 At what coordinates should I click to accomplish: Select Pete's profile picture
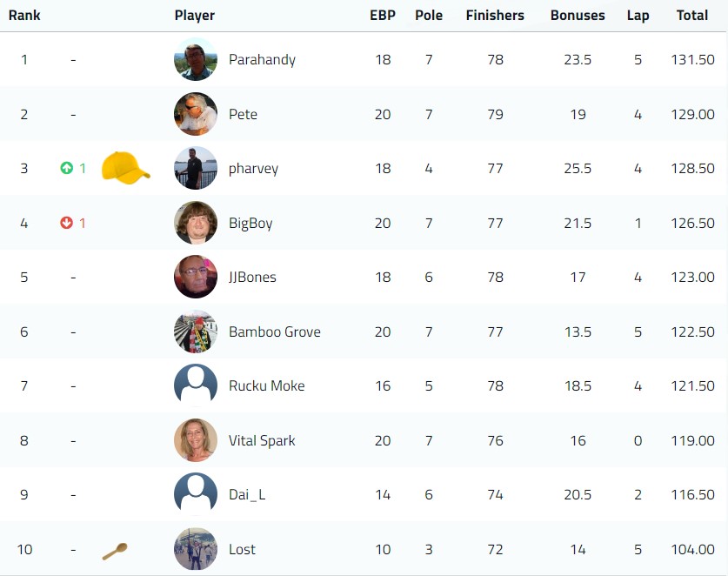pyautogui.click(x=196, y=114)
